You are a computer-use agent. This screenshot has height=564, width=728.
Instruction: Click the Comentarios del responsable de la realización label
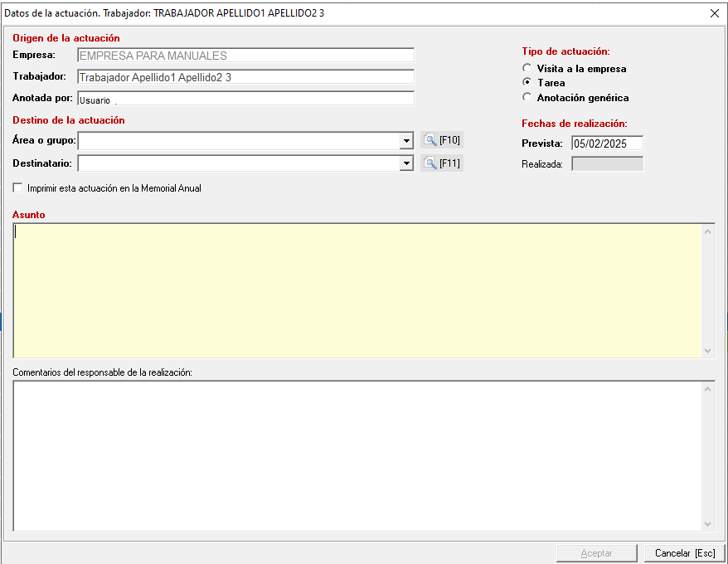pyautogui.click(x=102, y=372)
